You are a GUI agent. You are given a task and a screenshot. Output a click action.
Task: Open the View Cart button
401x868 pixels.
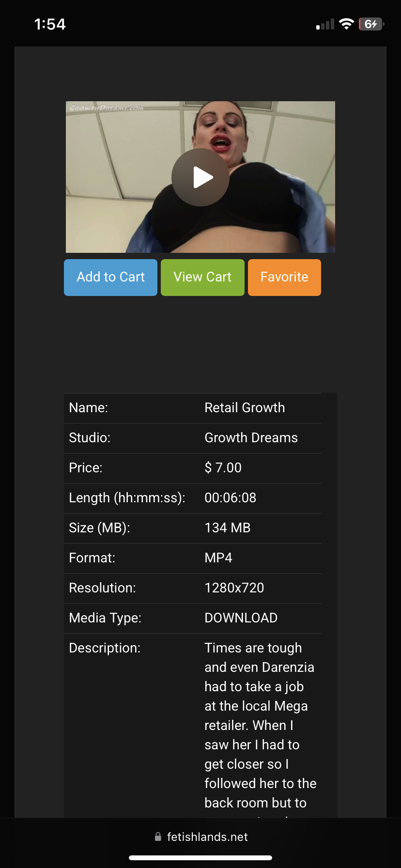pos(202,277)
